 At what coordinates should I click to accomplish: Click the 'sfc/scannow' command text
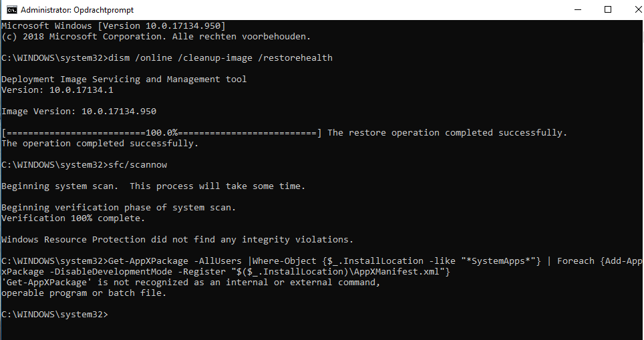click(138, 165)
